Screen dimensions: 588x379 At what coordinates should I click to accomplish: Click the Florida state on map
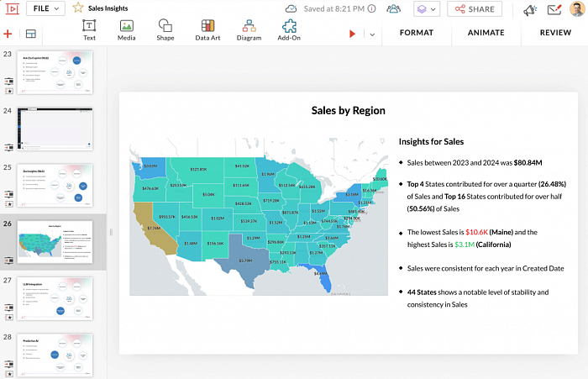click(x=321, y=277)
